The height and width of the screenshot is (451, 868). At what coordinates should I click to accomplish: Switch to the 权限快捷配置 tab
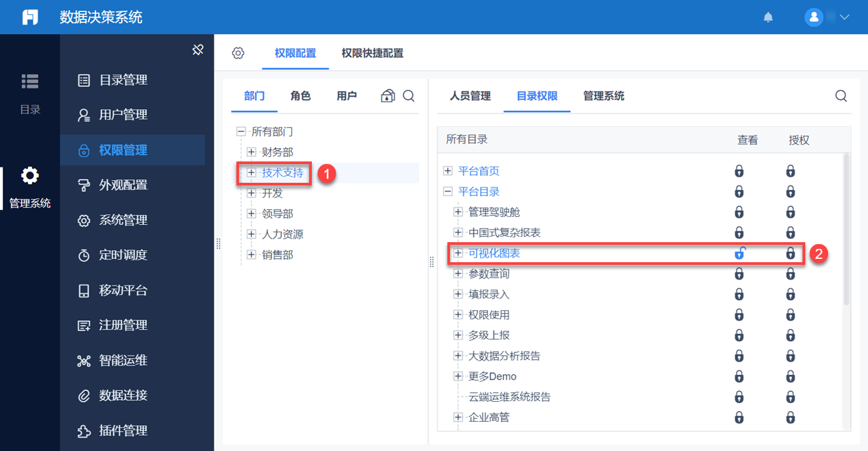(372, 53)
